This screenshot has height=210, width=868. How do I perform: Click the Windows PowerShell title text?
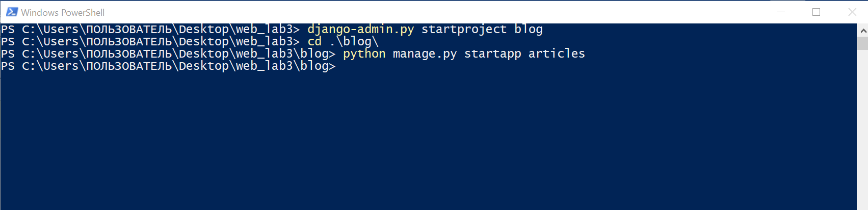pyautogui.click(x=63, y=12)
